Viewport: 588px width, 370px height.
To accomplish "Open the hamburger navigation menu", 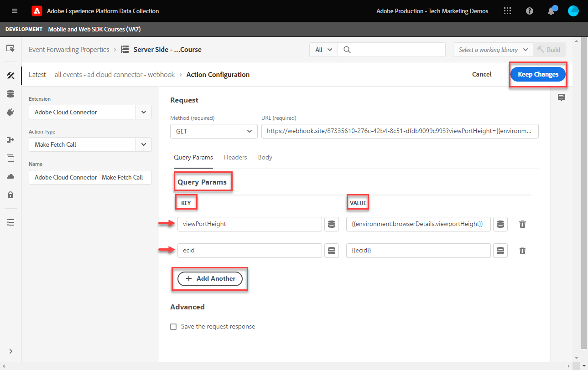I will click(15, 11).
